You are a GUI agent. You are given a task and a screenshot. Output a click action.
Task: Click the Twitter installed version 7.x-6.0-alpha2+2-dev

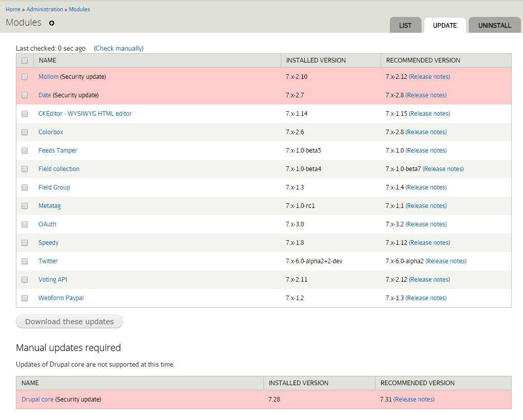314,261
